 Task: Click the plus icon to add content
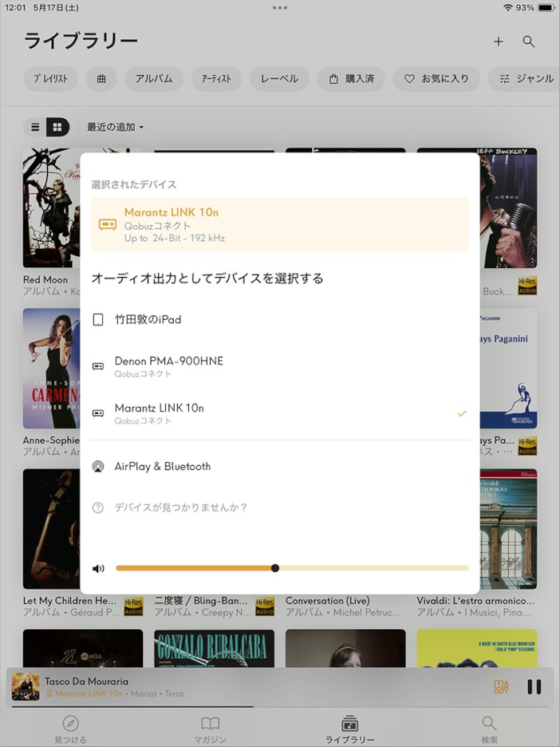[499, 41]
